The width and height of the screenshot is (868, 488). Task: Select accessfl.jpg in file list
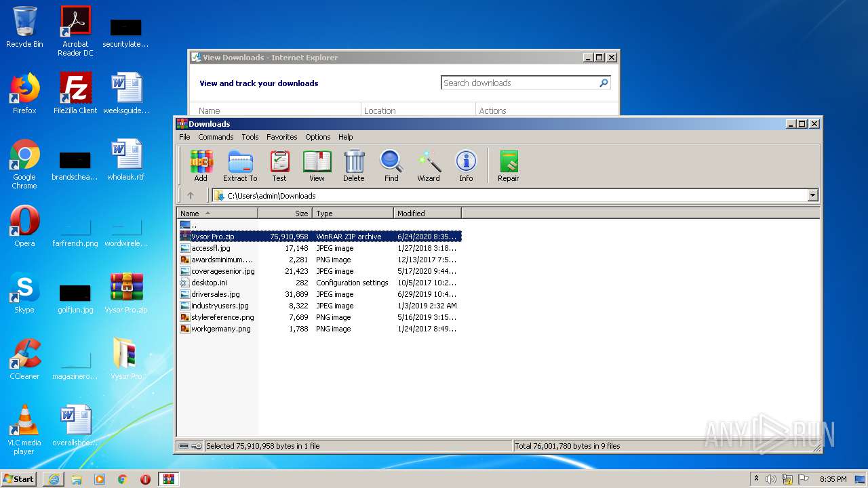tap(319, 248)
